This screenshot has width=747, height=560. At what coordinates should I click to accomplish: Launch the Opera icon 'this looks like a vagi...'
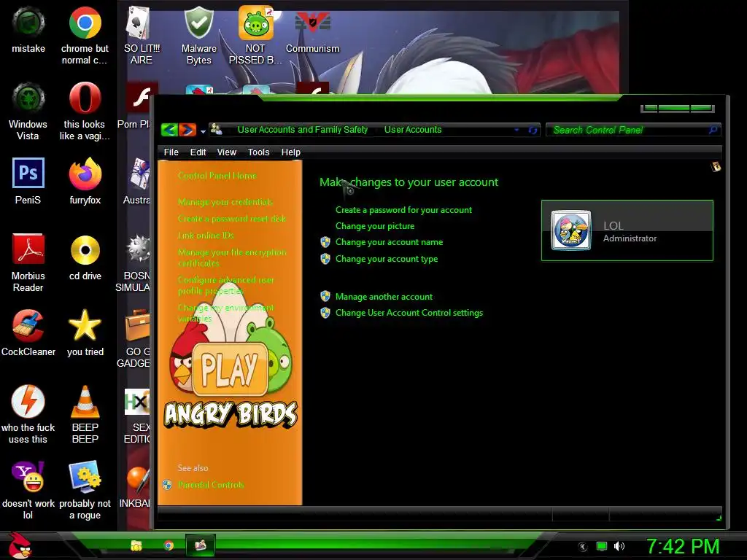pos(85,112)
